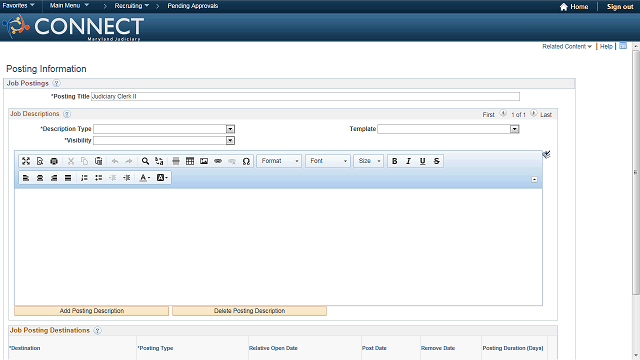Click the editor Preview icon
Screen dimensions: 640x360
point(40,161)
